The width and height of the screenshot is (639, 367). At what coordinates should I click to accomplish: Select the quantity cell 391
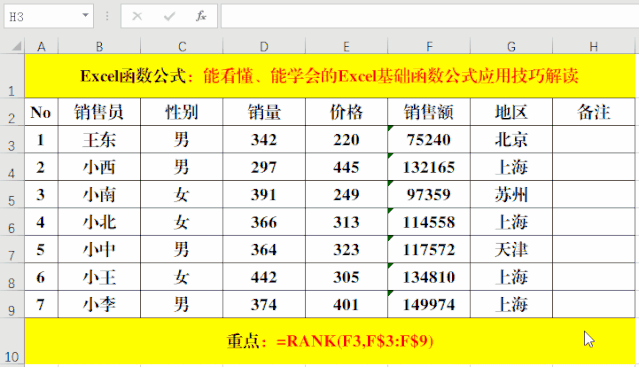[x=264, y=195]
